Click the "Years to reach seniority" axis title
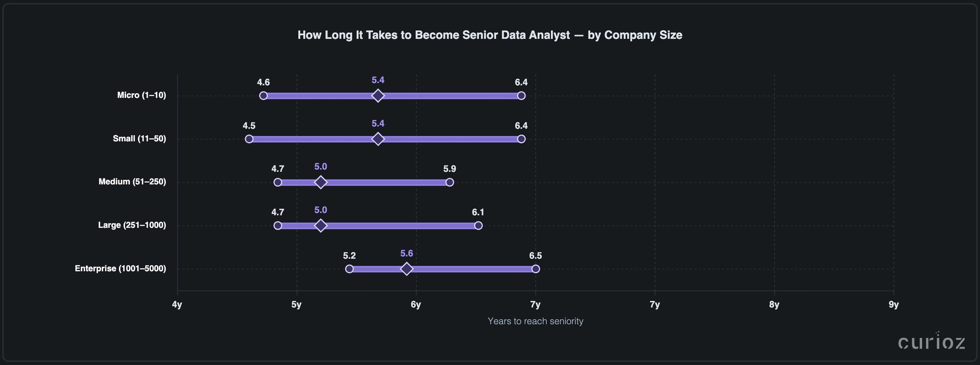The image size is (980, 365). 535,321
